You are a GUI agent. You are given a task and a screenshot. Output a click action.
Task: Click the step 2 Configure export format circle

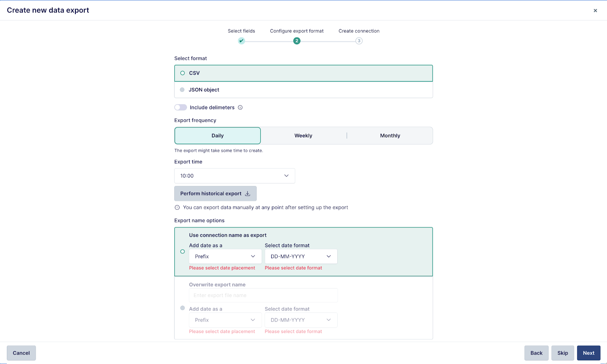click(x=297, y=41)
